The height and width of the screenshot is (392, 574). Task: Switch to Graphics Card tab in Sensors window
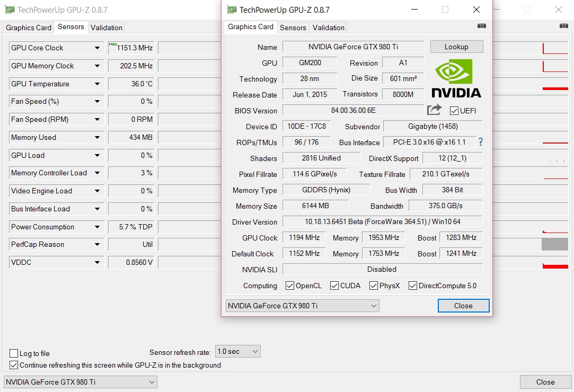(x=29, y=28)
